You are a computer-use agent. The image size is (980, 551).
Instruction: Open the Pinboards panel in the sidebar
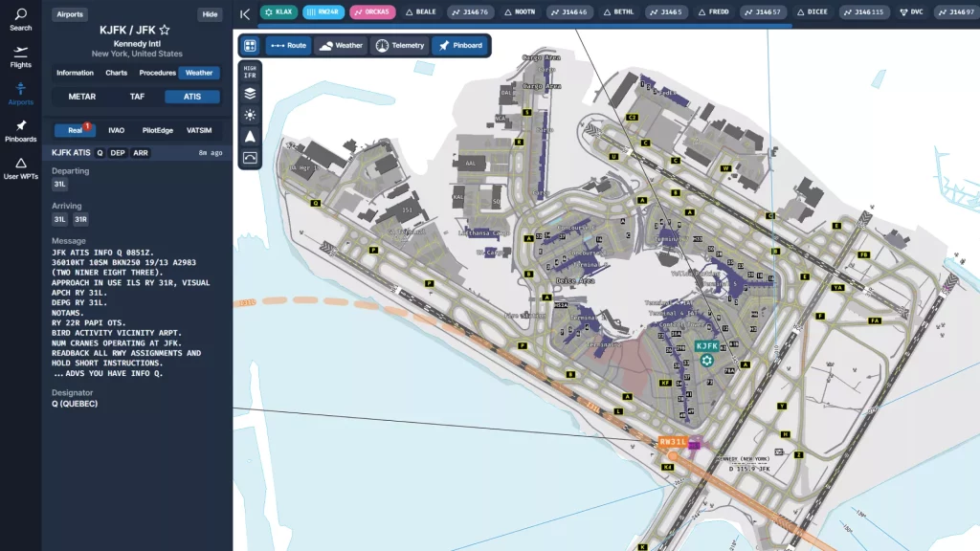(20, 133)
